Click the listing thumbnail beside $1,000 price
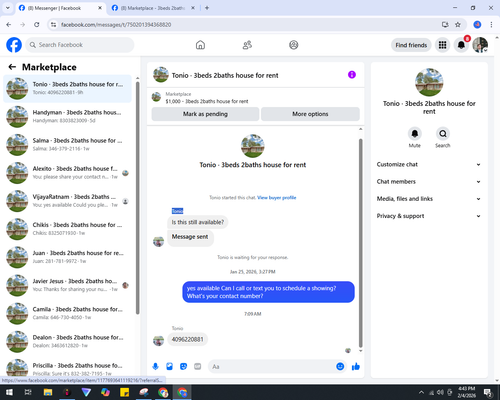 click(x=156, y=97)
